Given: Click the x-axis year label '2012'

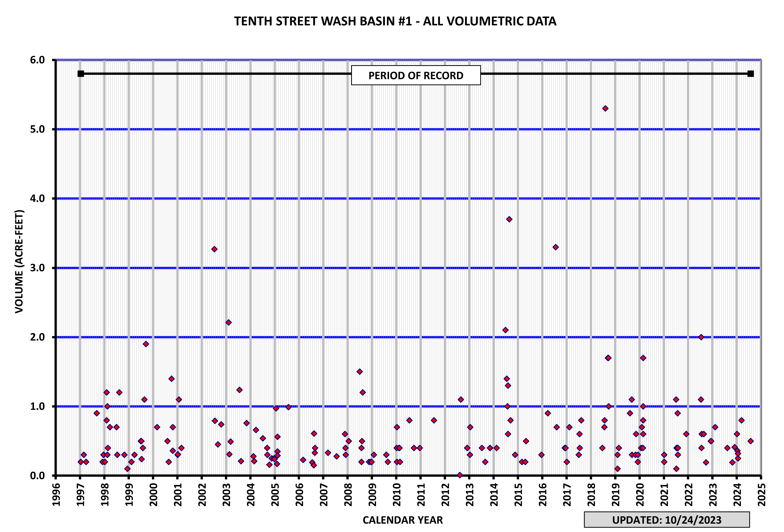Looking at the screenshot, I should pyautogui.click(x=445, y=494).
